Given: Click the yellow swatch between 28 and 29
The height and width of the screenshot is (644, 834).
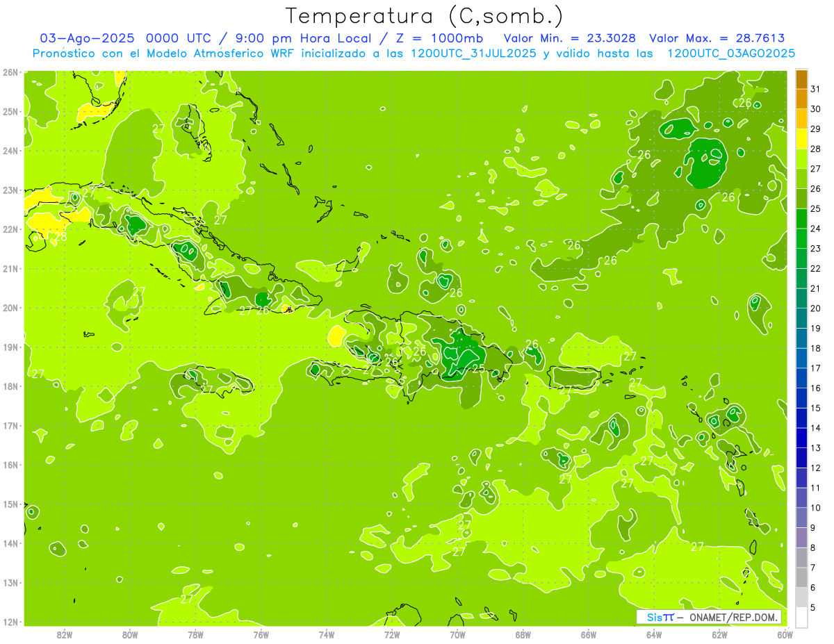Looking at the screenshot, I should click(x=801, y=139).
